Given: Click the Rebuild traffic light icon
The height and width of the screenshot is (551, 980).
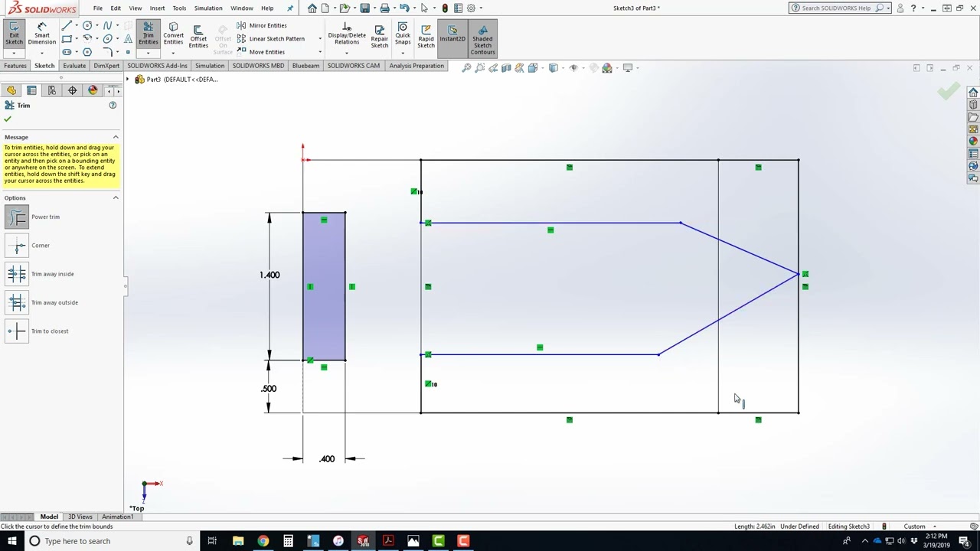Looking at the screenshot, I should (x=445, y=8).
